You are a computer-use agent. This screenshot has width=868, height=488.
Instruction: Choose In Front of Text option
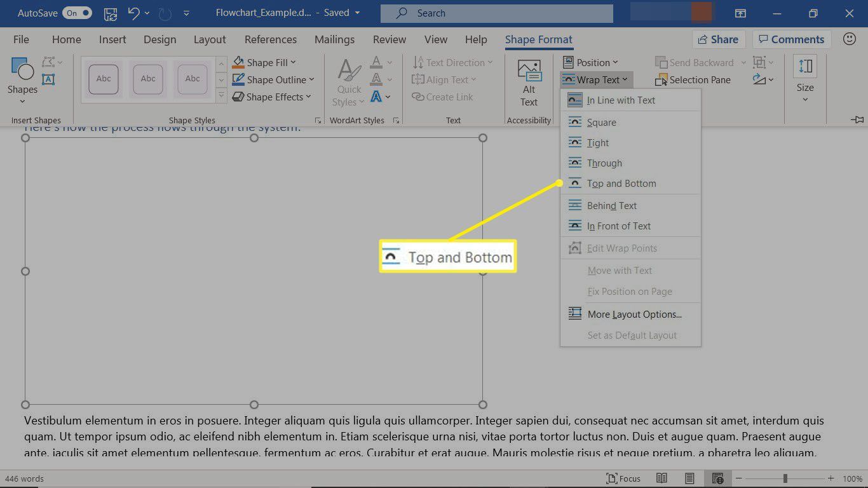[630, 226]
